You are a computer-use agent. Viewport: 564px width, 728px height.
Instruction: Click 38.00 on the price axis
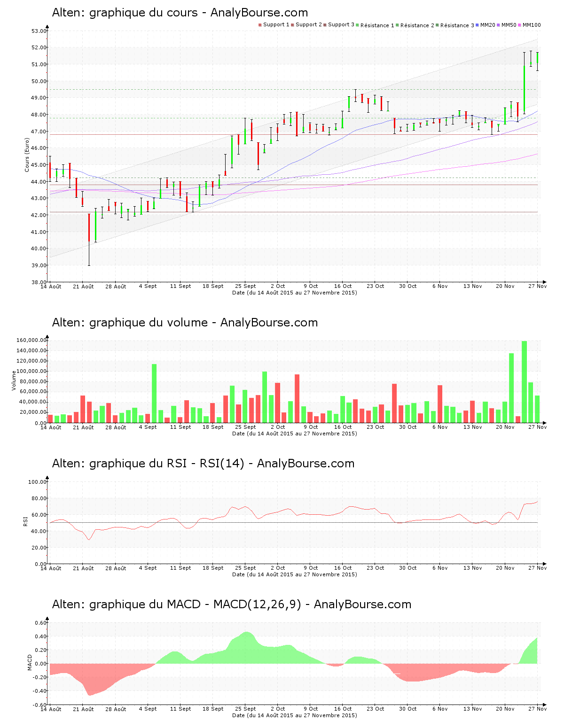[x=39, y=282]
